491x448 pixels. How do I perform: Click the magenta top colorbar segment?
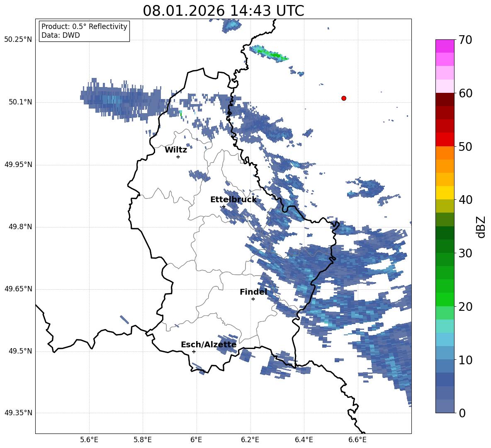(445, 46)
